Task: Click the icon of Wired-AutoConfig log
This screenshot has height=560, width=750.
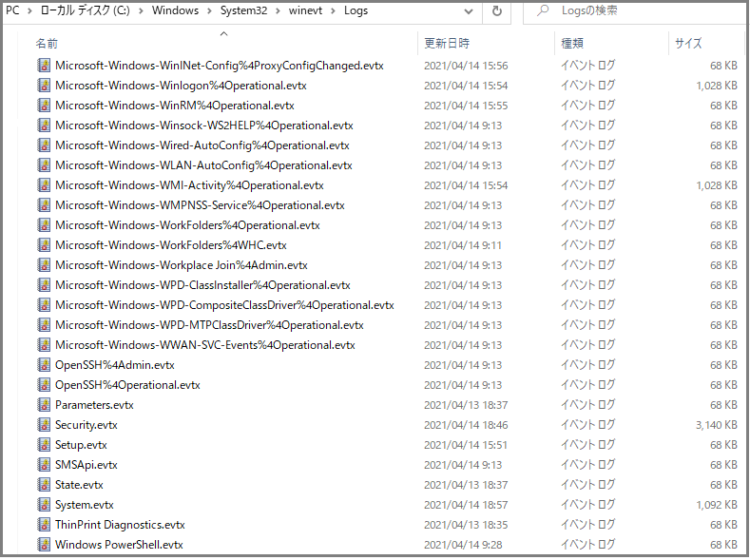Action: click(44, 145)
